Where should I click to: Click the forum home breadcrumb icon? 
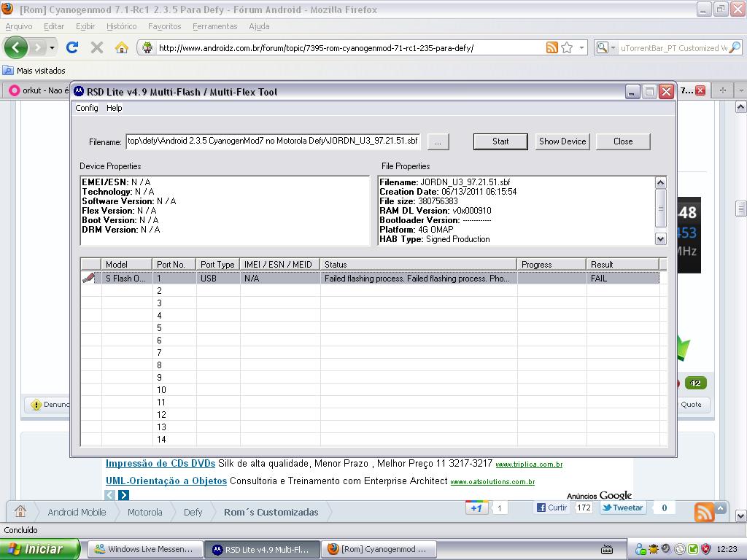pyautogui.click(x=20, y=511)
